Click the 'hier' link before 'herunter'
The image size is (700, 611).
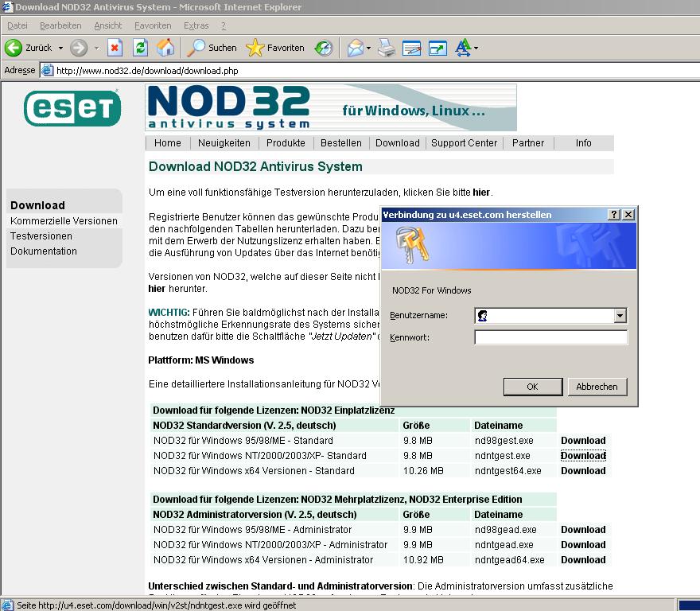tap(157, 289)
